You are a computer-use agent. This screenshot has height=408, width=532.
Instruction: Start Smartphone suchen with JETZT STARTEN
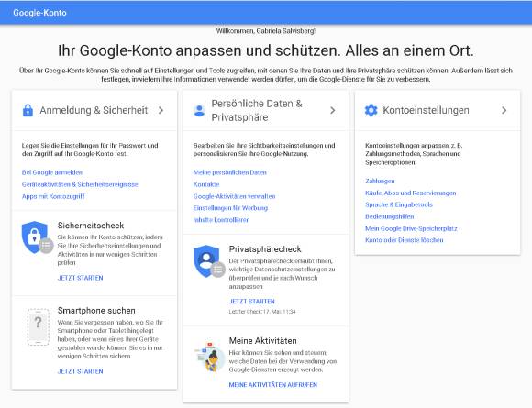point(80,371)
